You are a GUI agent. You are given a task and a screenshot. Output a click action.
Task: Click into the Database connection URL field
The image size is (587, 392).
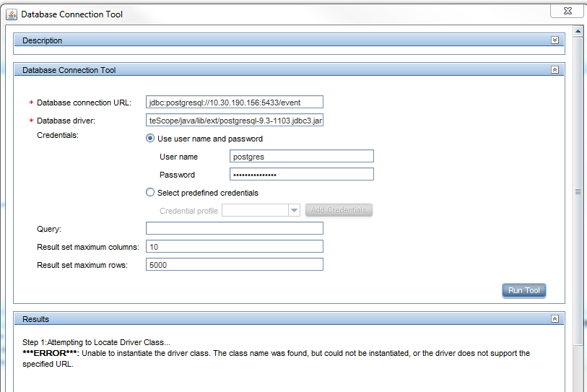(234, 103)
